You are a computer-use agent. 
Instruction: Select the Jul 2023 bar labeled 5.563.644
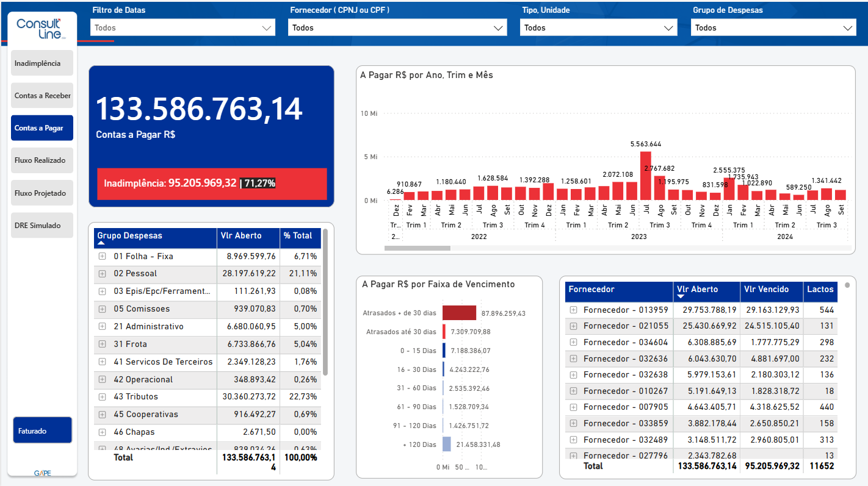(645, 176)
